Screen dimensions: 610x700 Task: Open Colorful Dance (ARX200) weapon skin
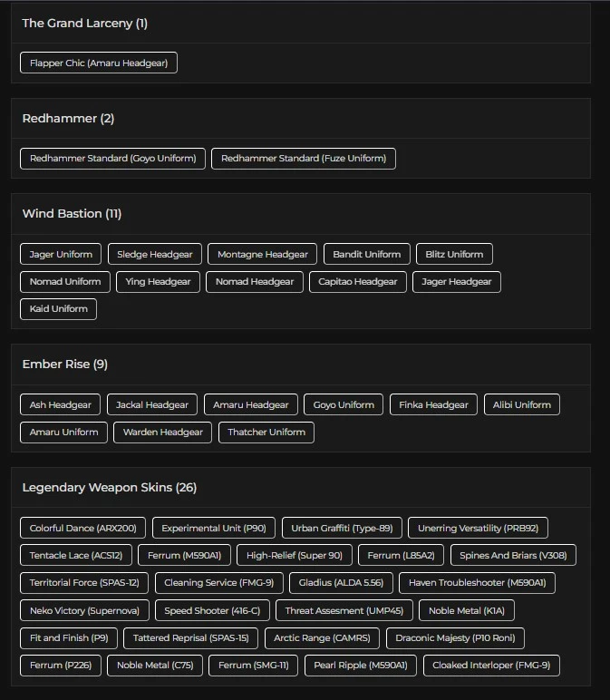click(83, 528)
